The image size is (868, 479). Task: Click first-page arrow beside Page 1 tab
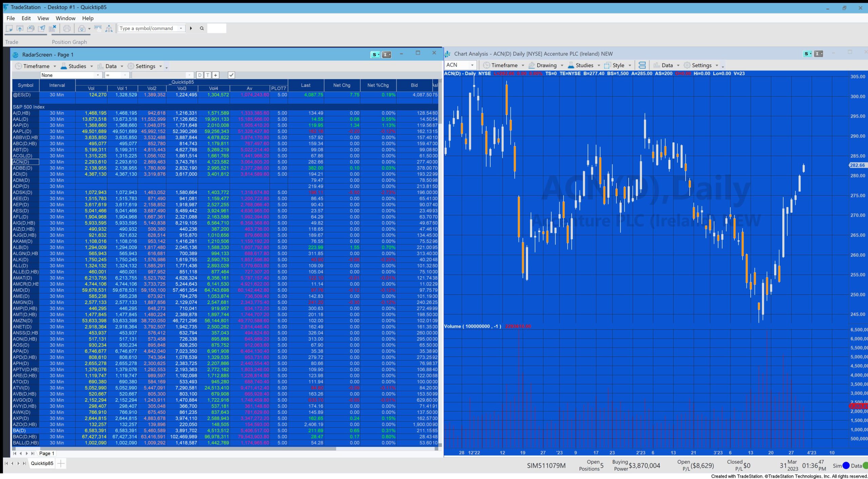coord(14,453)
